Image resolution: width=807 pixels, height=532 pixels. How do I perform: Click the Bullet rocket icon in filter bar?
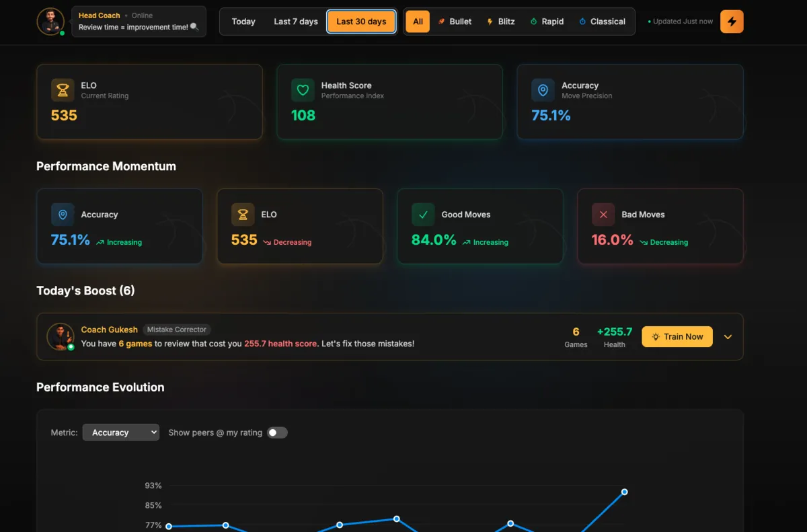440,21
